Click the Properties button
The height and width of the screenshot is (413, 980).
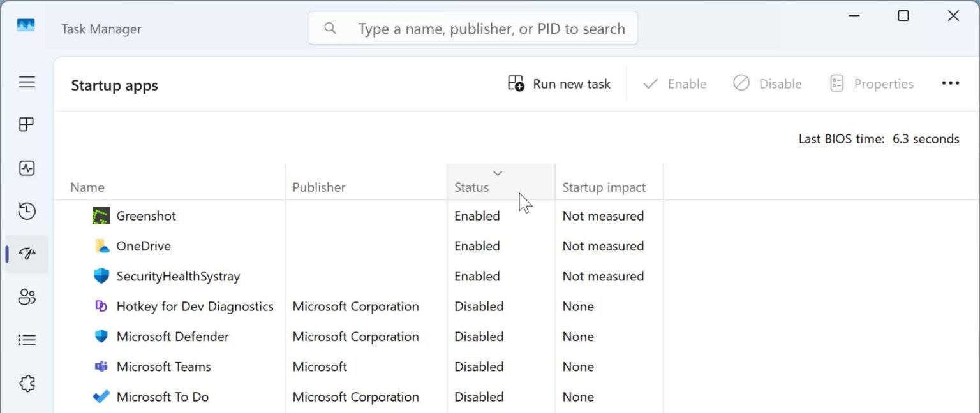coord(871,83)
